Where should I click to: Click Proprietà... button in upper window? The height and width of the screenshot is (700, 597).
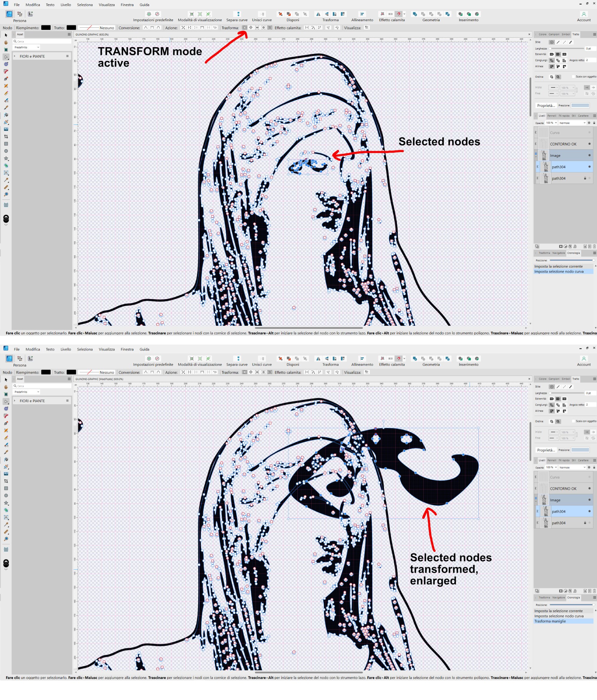click(546, 105)
